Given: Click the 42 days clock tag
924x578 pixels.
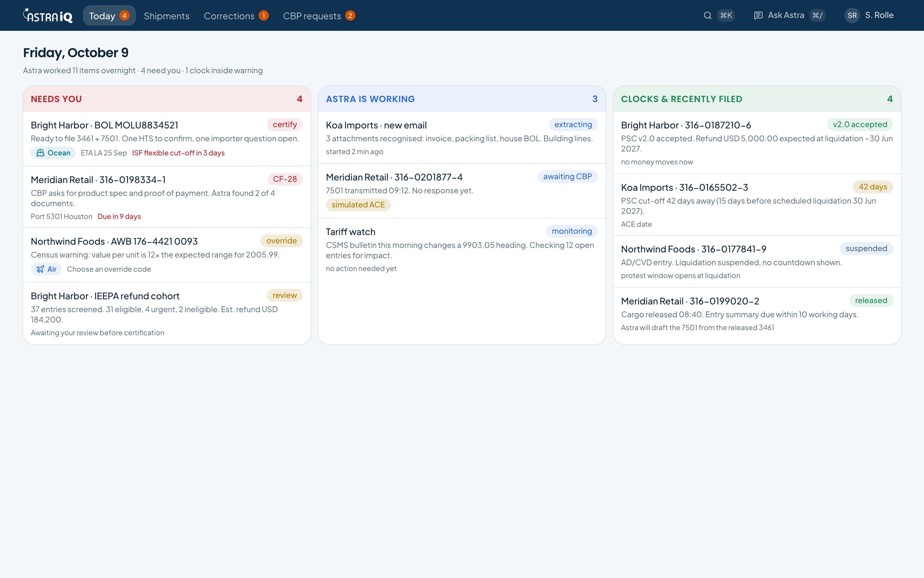Looking at the screenshot, I should 872,187.
